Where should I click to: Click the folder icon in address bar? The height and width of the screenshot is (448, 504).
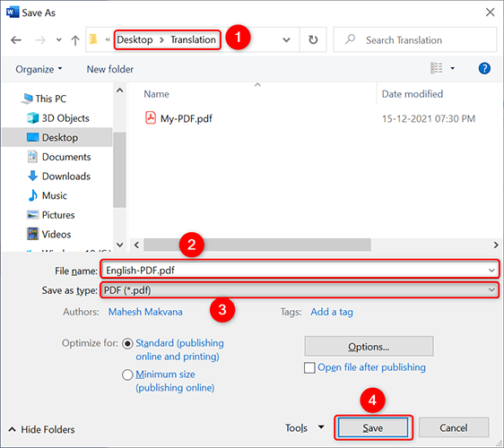(x=93, y=39)
